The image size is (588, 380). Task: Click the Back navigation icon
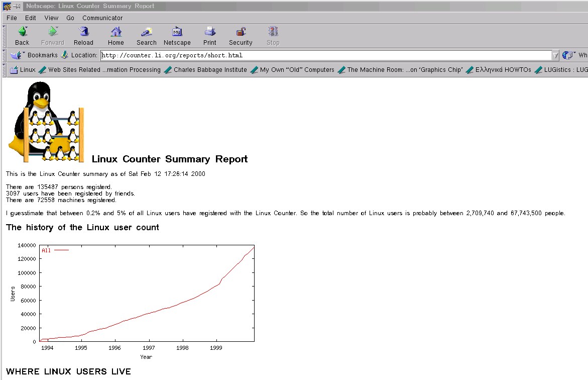pos(22,33)
